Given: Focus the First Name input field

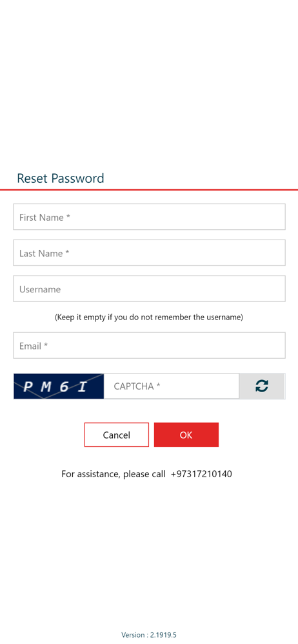Looking at the screenshot, I should (x=149, y=217).
